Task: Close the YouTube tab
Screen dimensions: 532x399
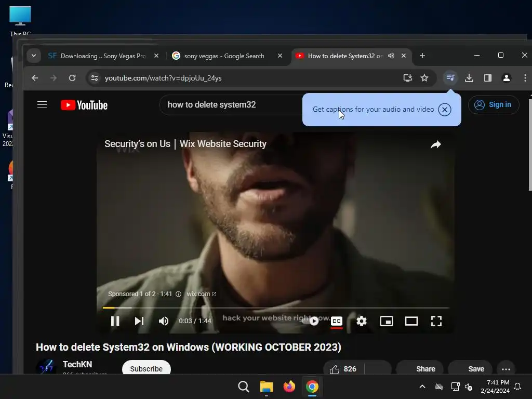Action: point(404,56)
